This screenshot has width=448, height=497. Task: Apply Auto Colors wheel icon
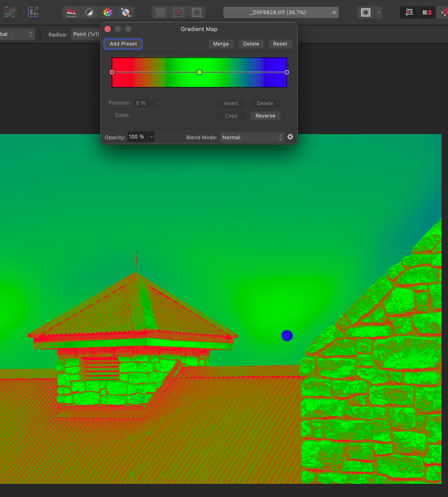(108, 12)
